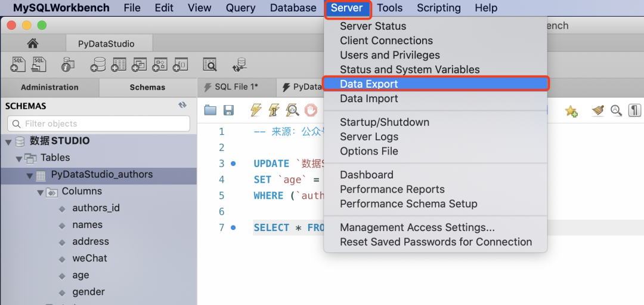Create a new view toolbar icon
This screenshot has height=305, width=644.
139,64
